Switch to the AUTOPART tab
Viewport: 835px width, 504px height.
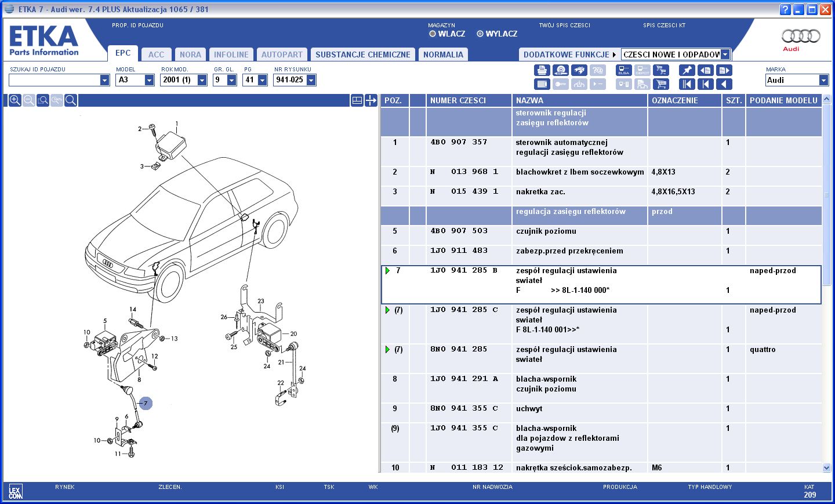pyautogui.click(x=282, y=55)
